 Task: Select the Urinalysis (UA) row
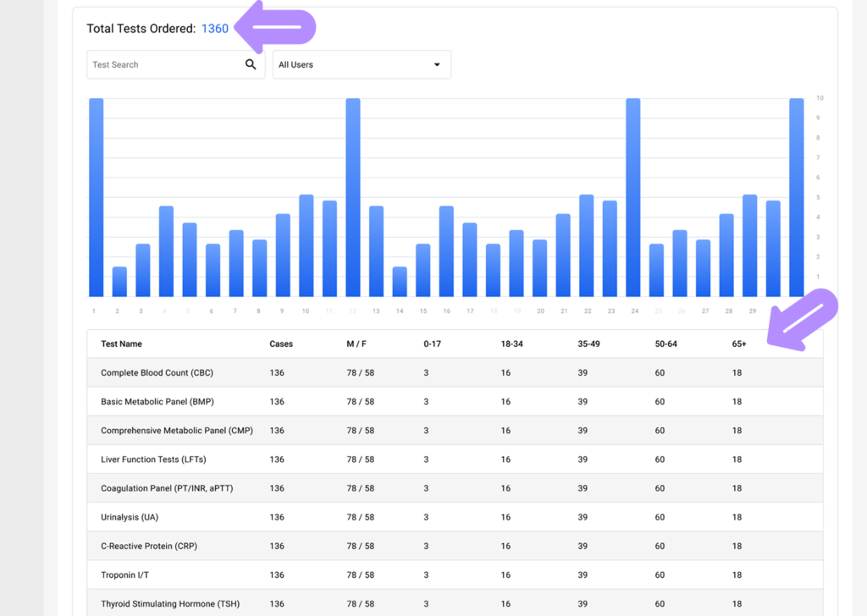click(x=130, y=517)
